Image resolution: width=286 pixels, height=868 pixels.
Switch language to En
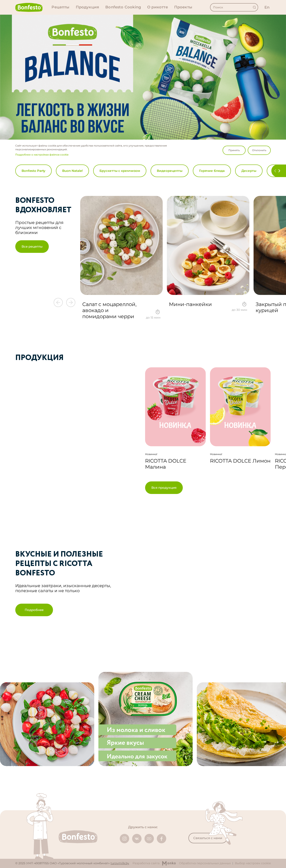tap(267, 7)
